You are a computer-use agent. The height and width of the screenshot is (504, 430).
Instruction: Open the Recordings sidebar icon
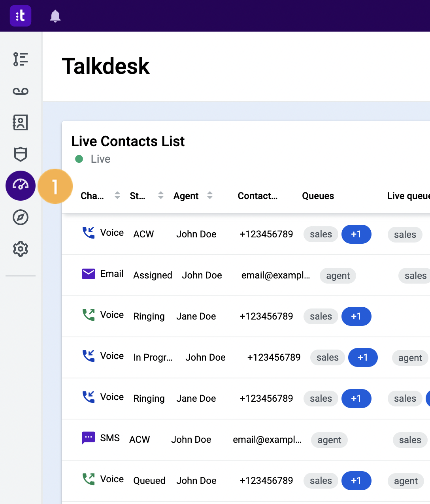(x=21, y=91)
